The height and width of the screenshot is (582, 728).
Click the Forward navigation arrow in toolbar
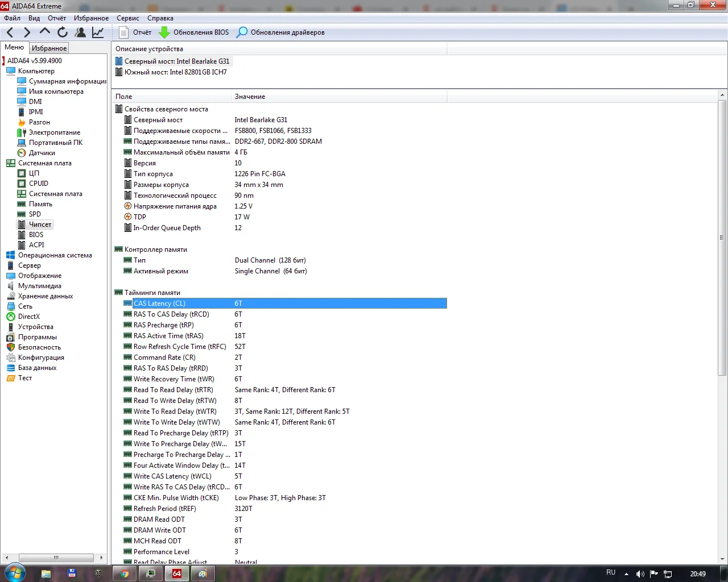[27, 32]
